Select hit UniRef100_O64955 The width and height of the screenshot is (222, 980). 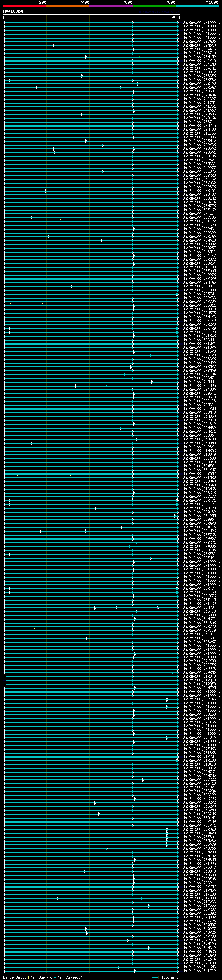coord(199,516)
